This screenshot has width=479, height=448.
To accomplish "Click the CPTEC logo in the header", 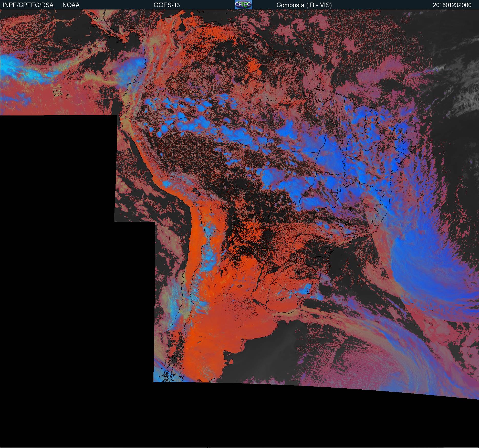I will click(243, 5).
